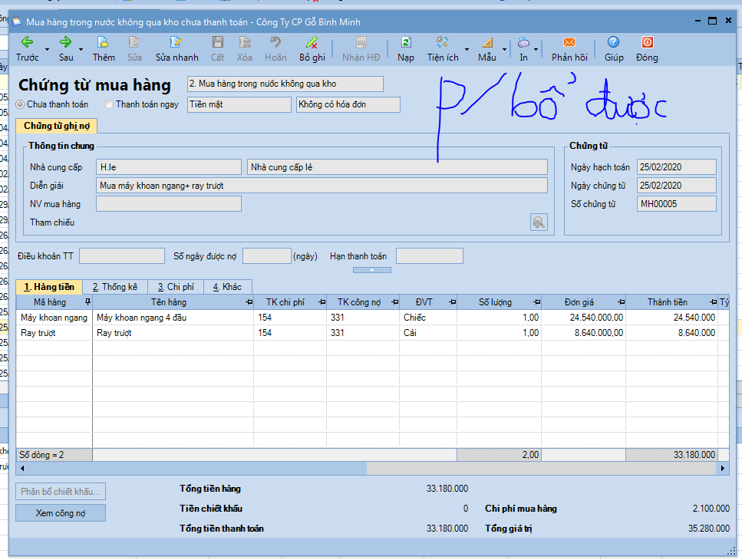Go to next voucher with Sau icon
742x560 pixels.
tap(66, 43)
